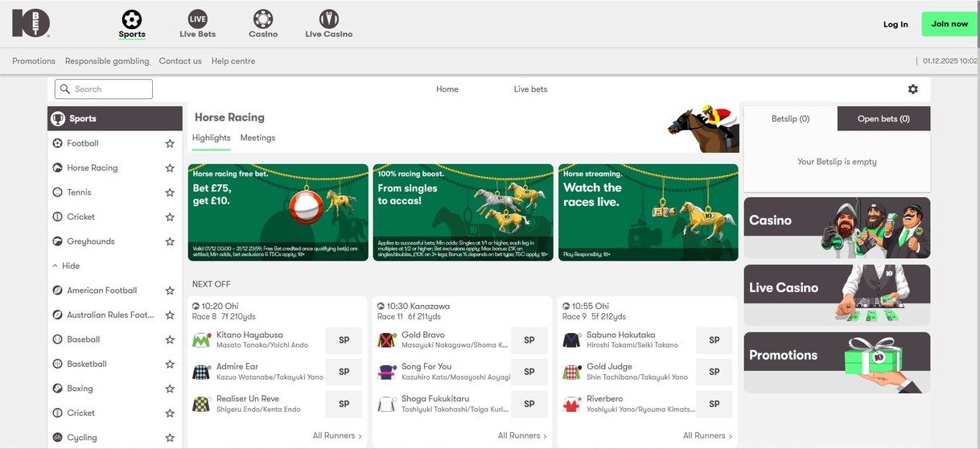Select the Football icon in sidebar
Screen dimensions: 980x449
pos(58,143)
